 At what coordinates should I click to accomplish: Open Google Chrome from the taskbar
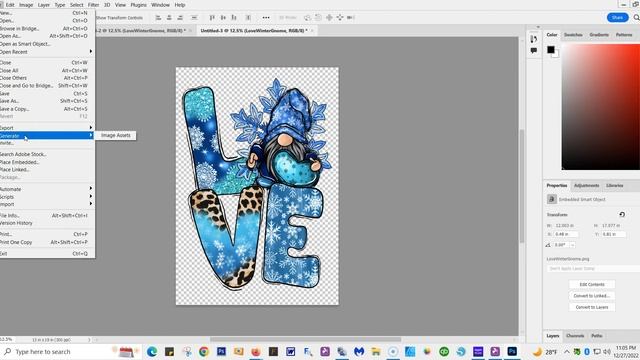(204, 351)
